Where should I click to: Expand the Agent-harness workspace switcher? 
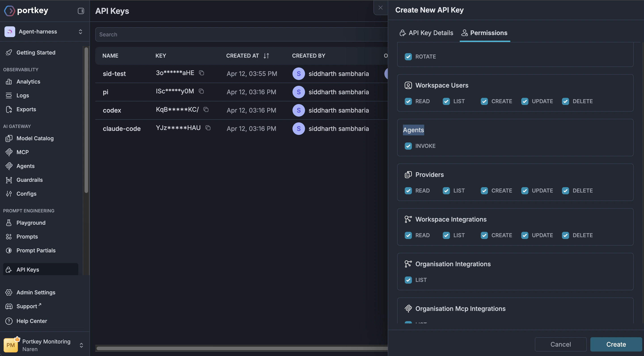(80, 32)
